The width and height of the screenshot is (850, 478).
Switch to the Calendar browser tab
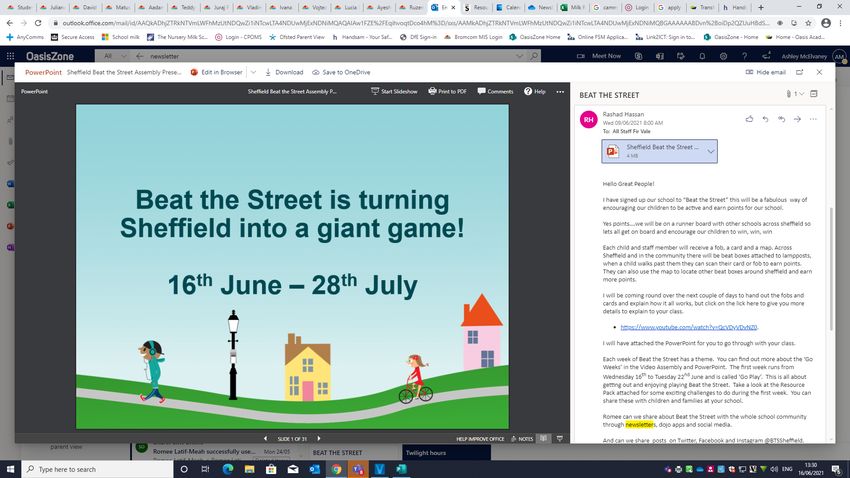pyautogui.click(x=510, y=8)
